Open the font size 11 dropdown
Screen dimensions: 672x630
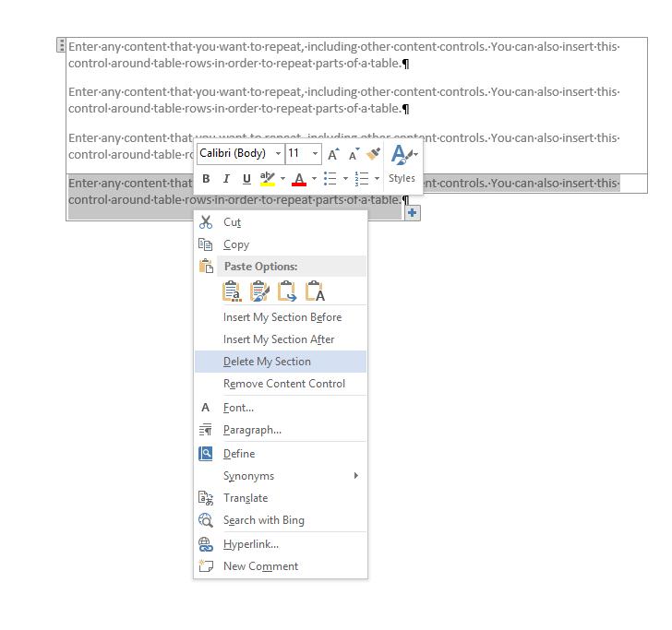click(315, 153)
